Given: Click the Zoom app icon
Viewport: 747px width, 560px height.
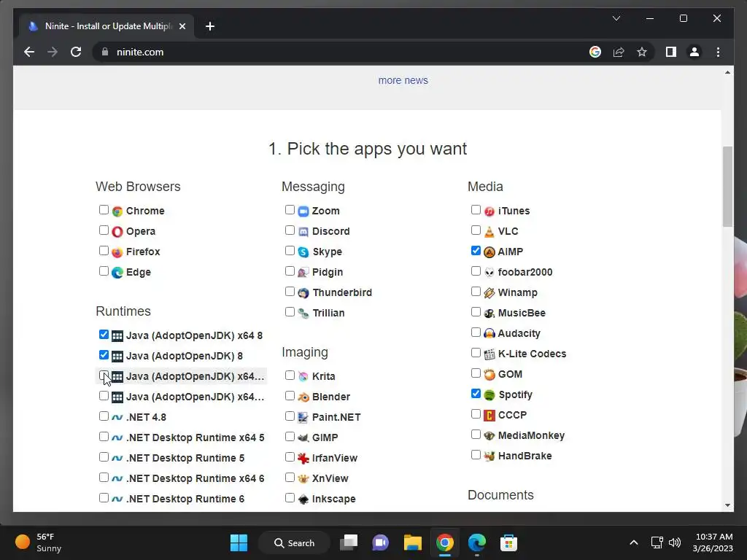Looking at the screenshot, I should click(x=303, y=211).
